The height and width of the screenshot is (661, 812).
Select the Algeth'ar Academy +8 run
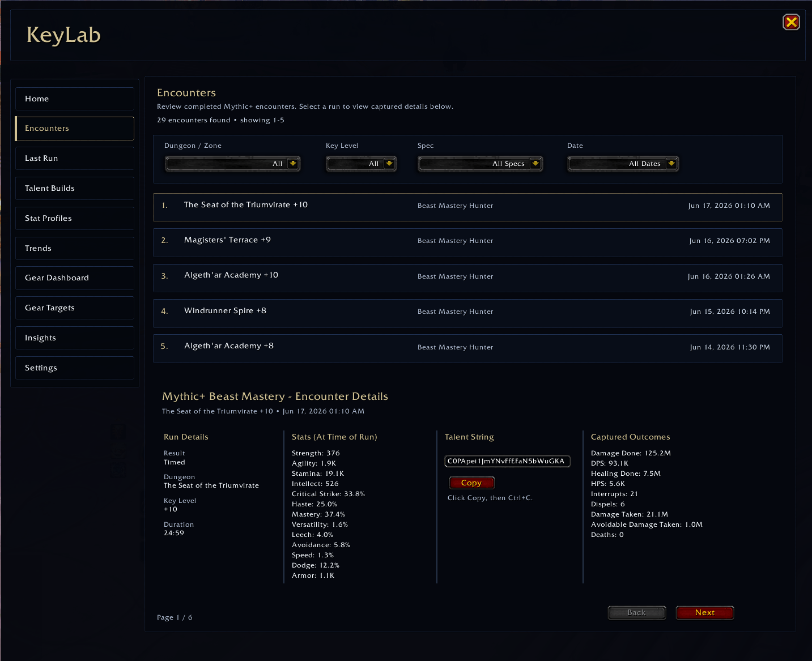pos(467,349)
